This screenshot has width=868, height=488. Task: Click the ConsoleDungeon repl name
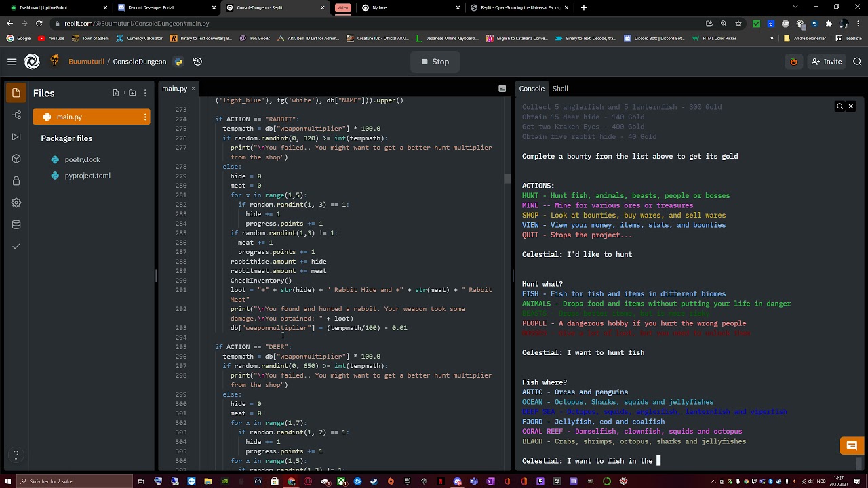tap(140, 62)
